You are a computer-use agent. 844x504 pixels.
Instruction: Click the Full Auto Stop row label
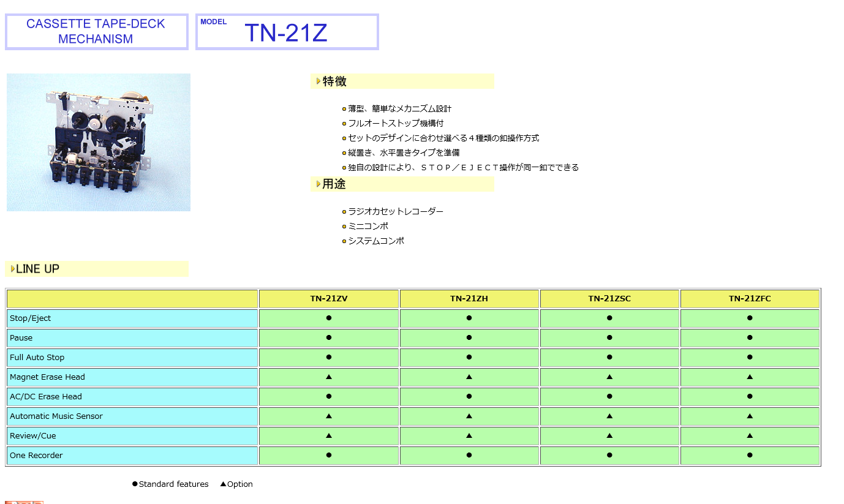coord(132,358)
